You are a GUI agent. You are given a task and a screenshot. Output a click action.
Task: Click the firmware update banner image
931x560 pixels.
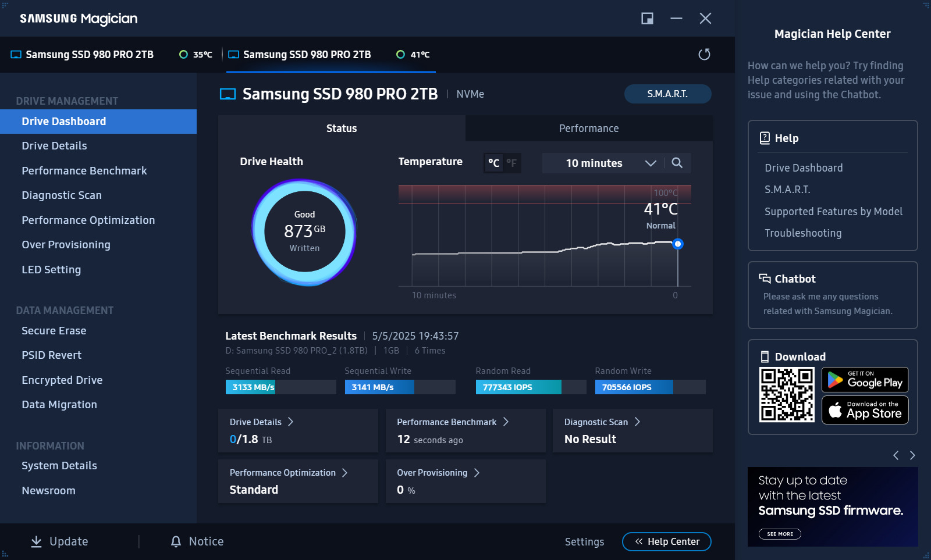click(x=833, y=507)
